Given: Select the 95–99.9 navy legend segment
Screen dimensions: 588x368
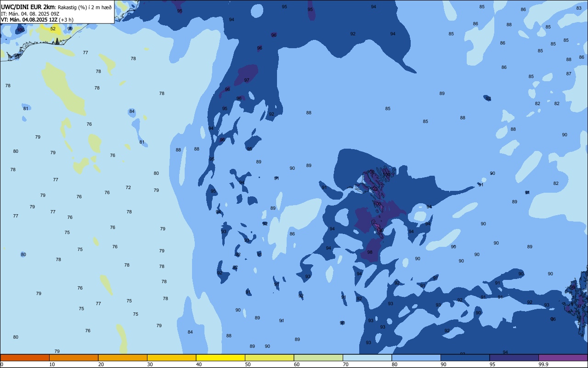Looking at the screenshot, I should [514, 357].
